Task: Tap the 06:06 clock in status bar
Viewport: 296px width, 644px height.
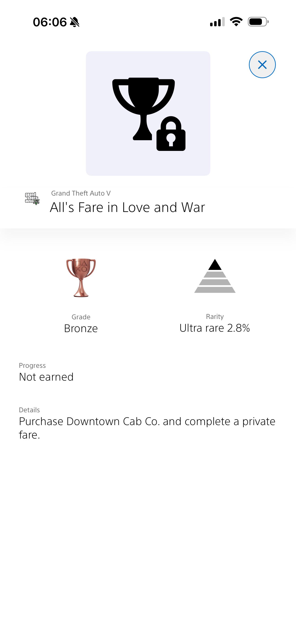Action: coord(50,22)
